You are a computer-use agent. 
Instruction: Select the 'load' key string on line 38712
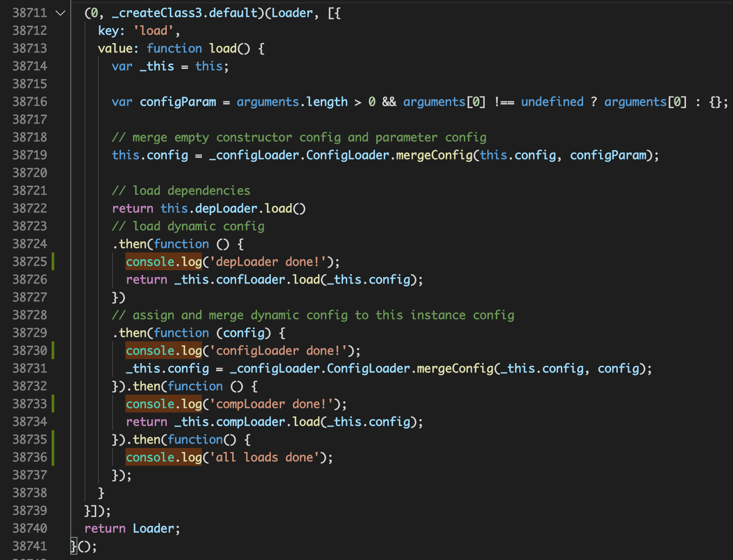(152, 30)
